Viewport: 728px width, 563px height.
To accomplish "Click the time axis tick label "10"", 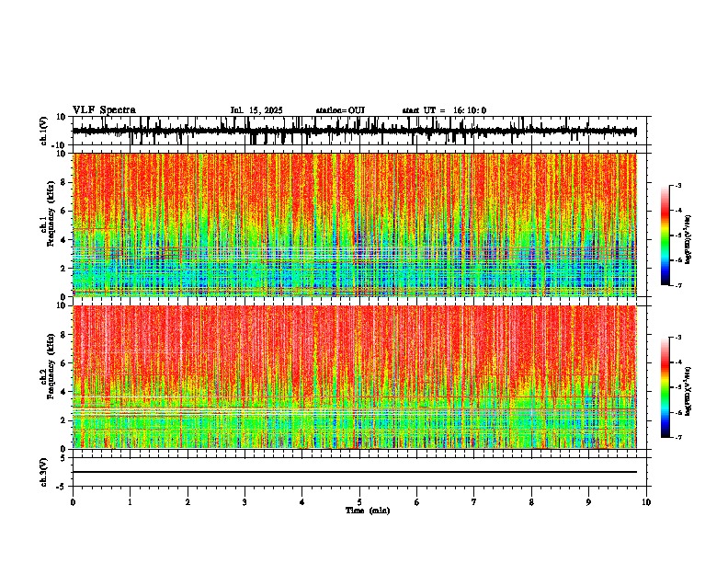I will 646,502.
